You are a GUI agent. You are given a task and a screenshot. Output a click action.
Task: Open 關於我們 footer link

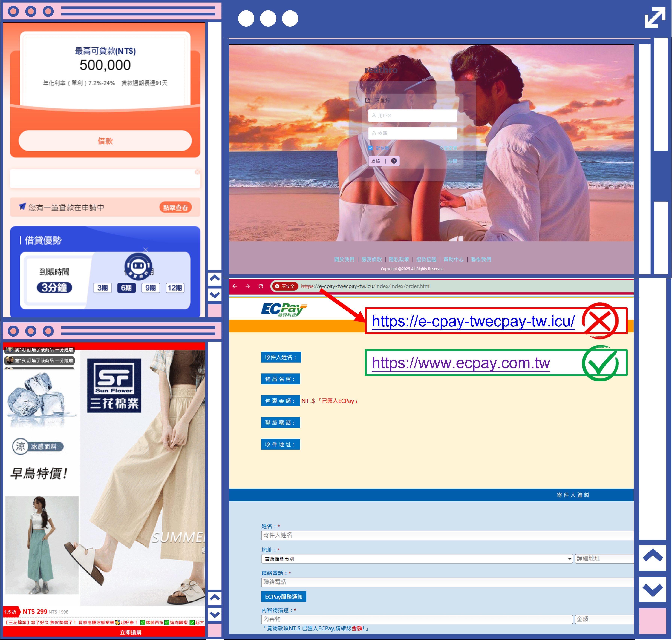(344, 260)
